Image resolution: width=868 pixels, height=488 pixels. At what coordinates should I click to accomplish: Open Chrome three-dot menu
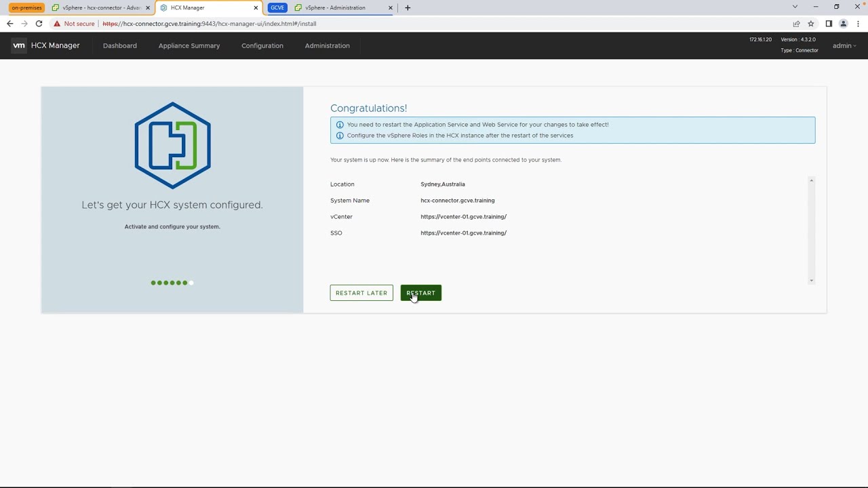point(858,24)
